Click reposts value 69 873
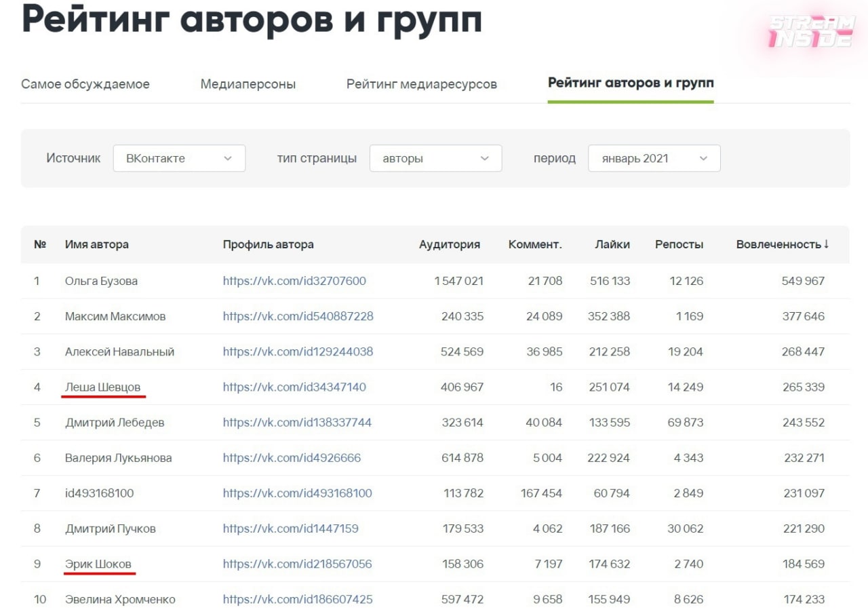The image size is (868, 616). click(686, 422)
